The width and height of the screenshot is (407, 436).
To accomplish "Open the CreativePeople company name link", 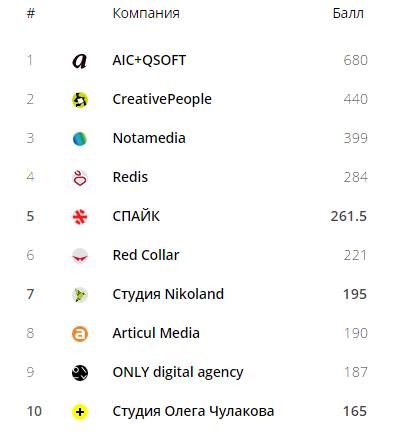I will coord(162,99).
